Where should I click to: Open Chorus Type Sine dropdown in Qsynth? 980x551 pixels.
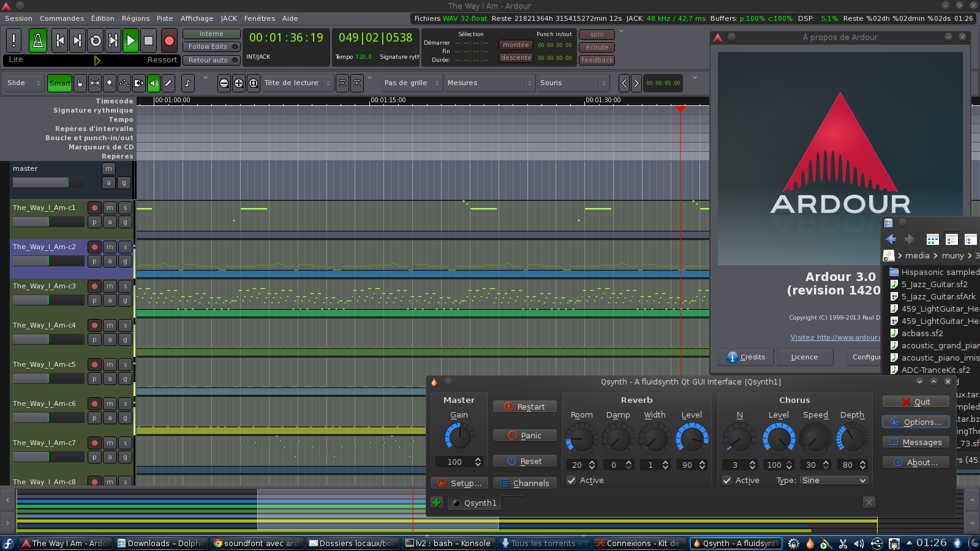point(834,481)
